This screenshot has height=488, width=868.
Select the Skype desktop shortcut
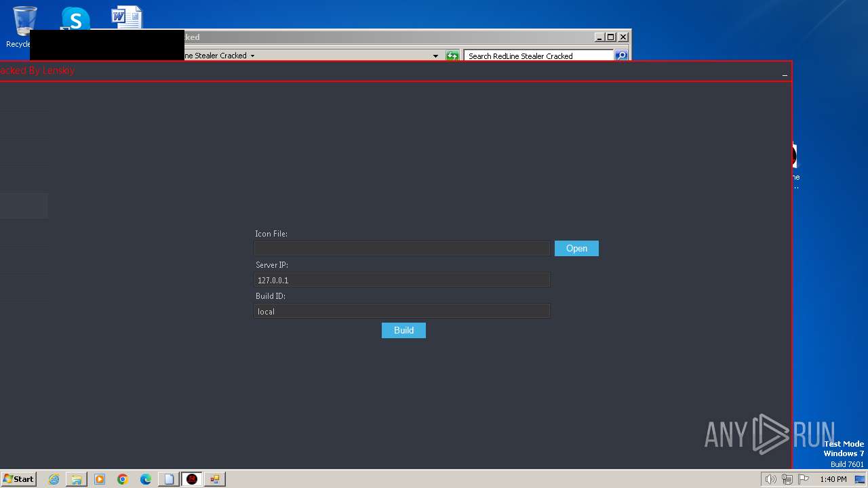coord(75,19)
